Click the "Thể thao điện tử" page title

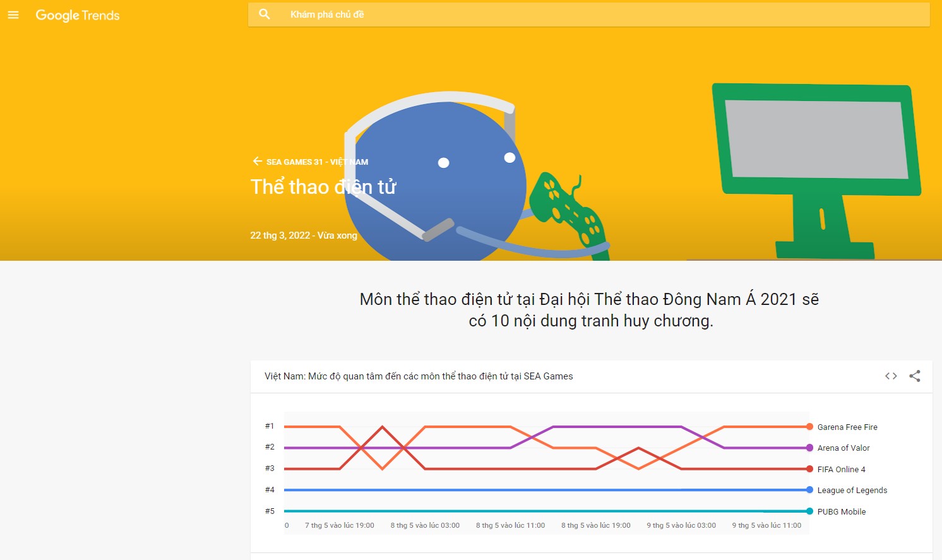coord(323,187)
